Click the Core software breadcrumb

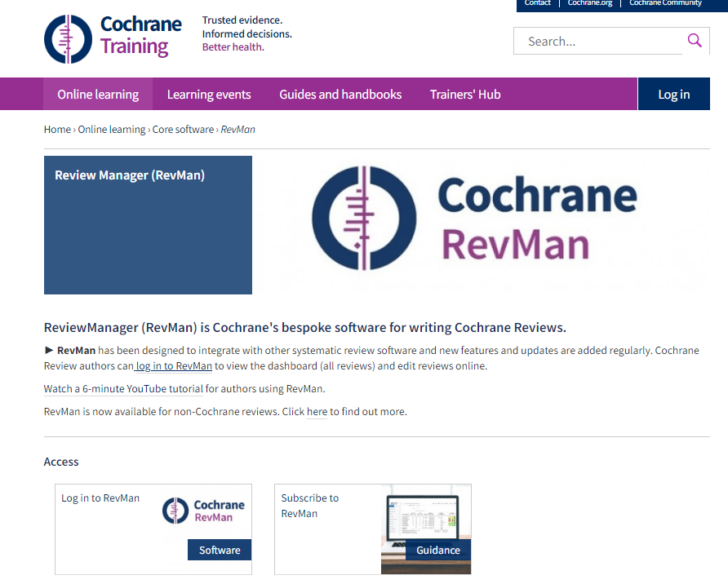pyautogui.click(x=183, y=129)
